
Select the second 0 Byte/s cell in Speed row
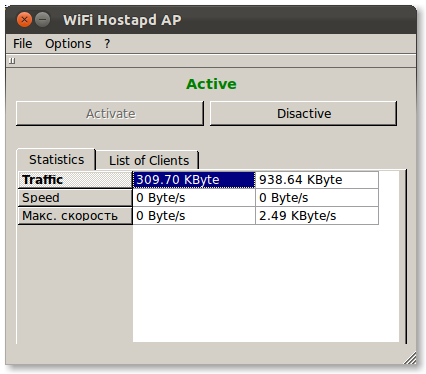coord(317,198)
